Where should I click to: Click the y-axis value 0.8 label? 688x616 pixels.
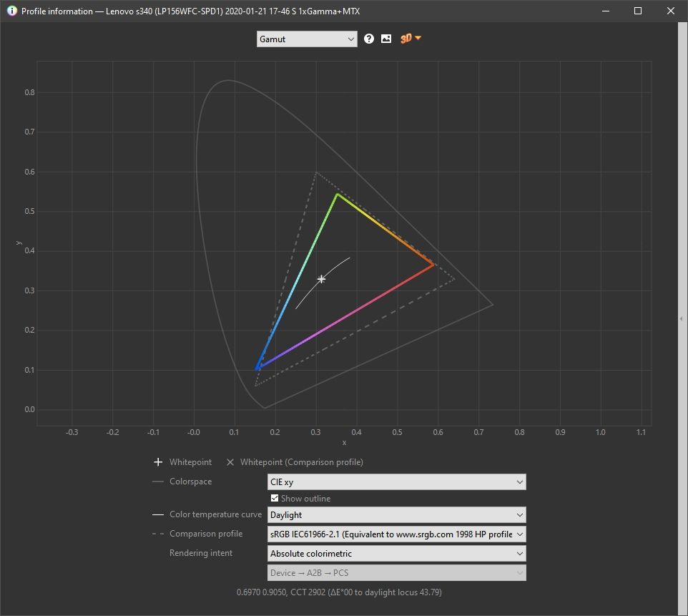[x=29, y=92]
